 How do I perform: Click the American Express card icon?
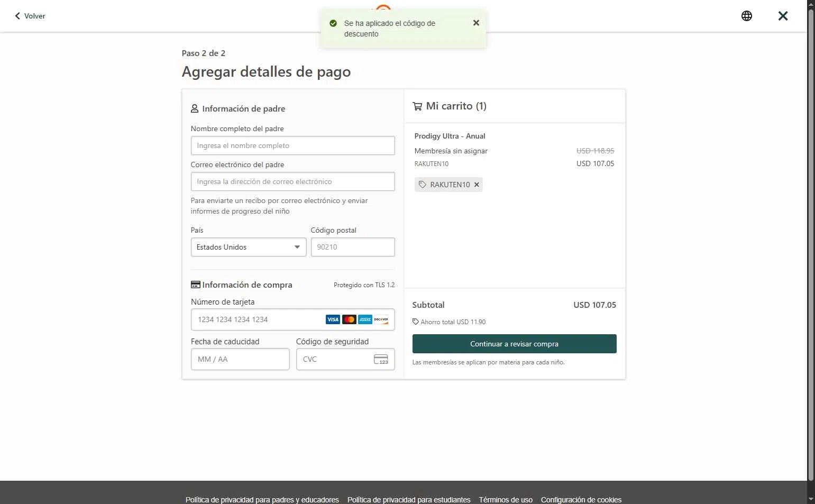coord(365,319)
